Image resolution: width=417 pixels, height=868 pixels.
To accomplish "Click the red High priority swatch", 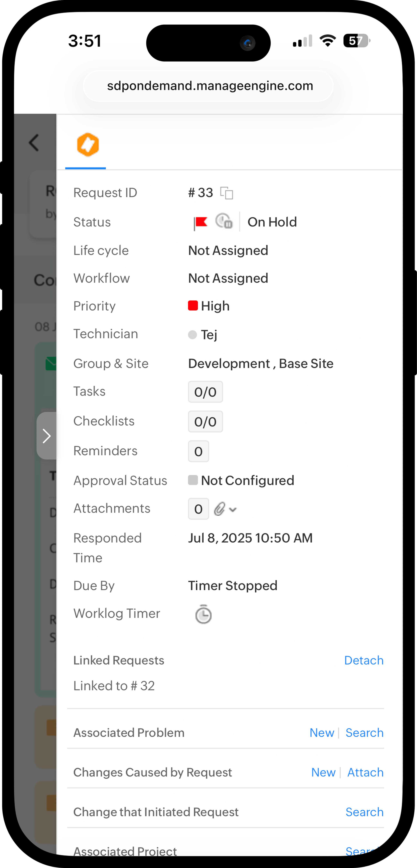I will 193,306.
